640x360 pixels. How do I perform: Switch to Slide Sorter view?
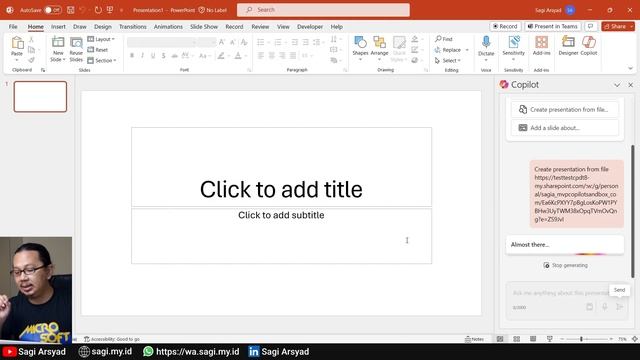pos(516,339)
